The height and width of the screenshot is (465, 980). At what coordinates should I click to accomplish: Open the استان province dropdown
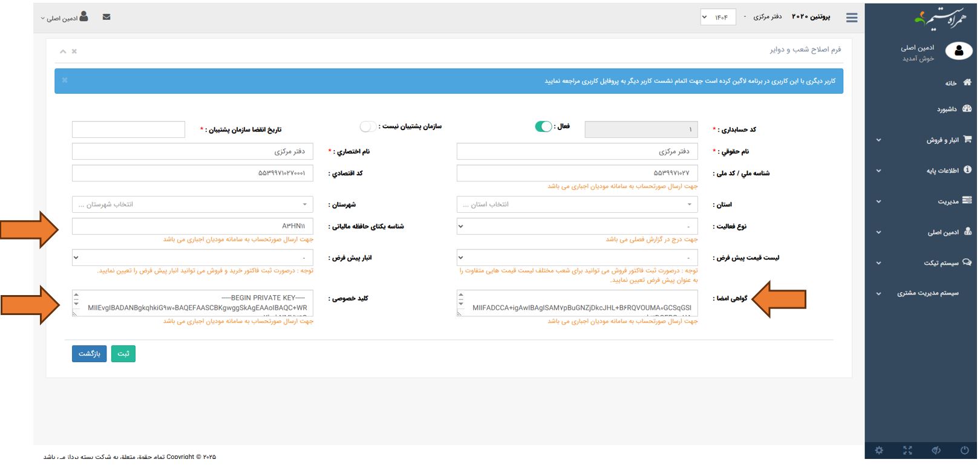click(x=577, y=204)
